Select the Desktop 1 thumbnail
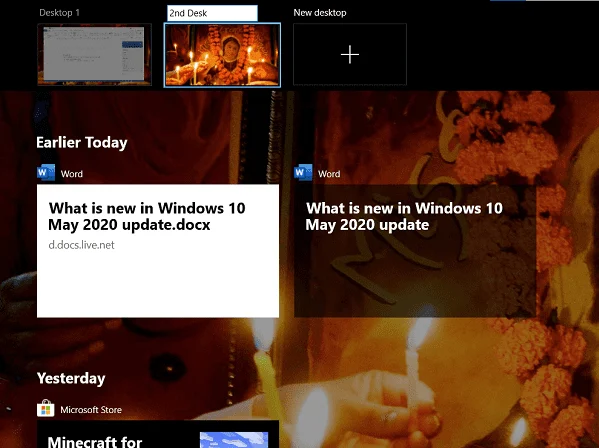Viewport: 599px width, 448px height. click(94, 55)
